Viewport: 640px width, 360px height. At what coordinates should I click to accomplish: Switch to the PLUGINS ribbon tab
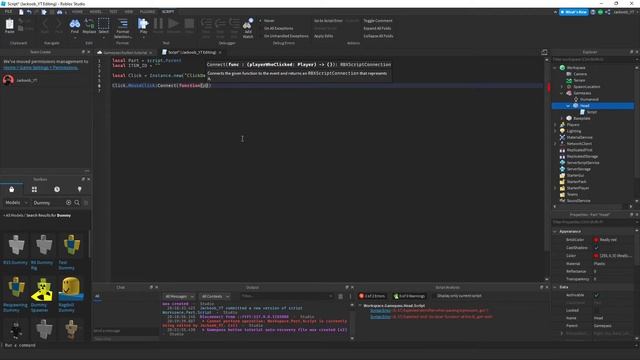pyautogui.click(x=147, y=12)
